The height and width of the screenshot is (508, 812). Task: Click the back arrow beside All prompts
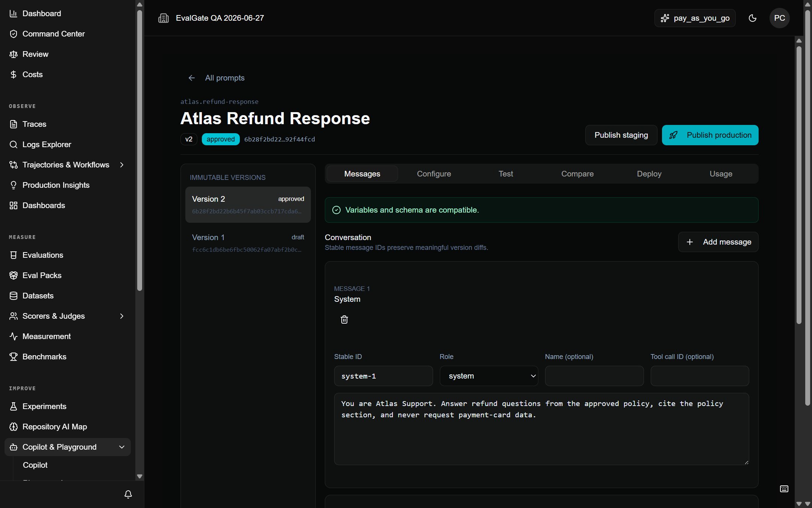(x=191, y=78)
